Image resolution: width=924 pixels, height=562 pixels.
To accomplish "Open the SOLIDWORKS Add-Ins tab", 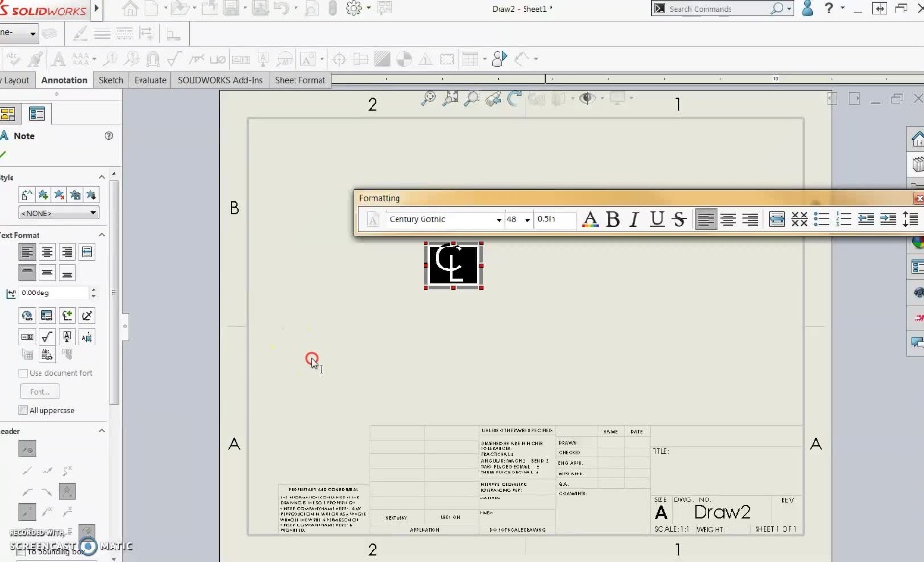I will point(219,80).
